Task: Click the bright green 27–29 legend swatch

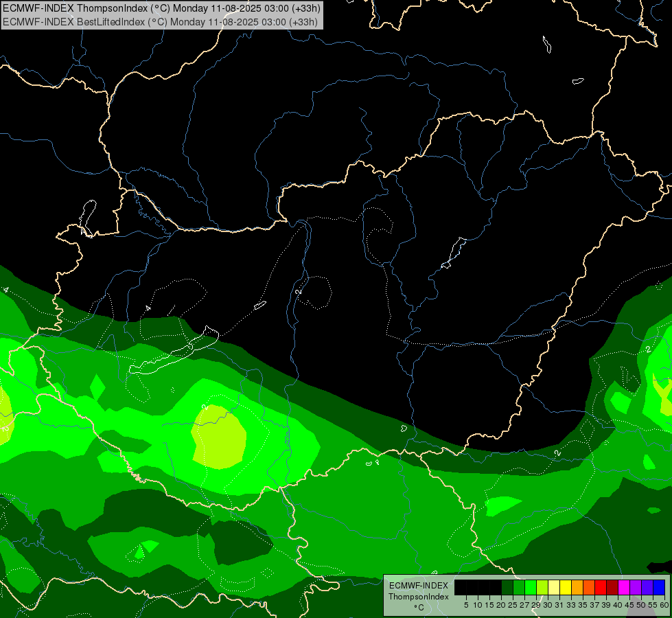Action: coord(531,587)
